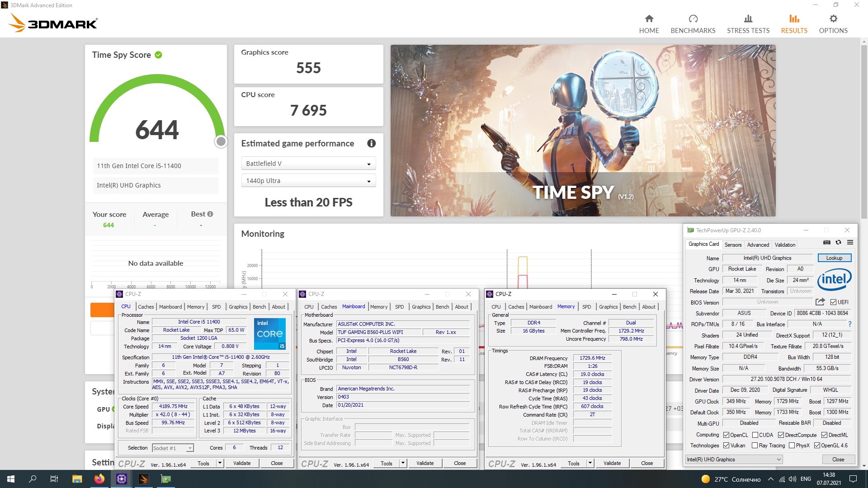The width and height of the screenshot is (868, 488).
Task: Switch to GPU-Z taskbar icon
Action: click(x=166, y=479)
